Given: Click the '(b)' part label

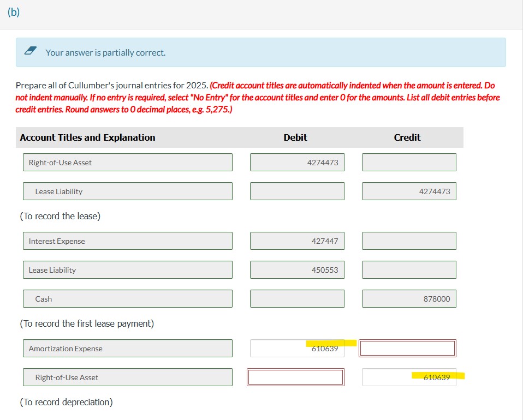Looking at the screenshot, I should (x=14, y=12).
